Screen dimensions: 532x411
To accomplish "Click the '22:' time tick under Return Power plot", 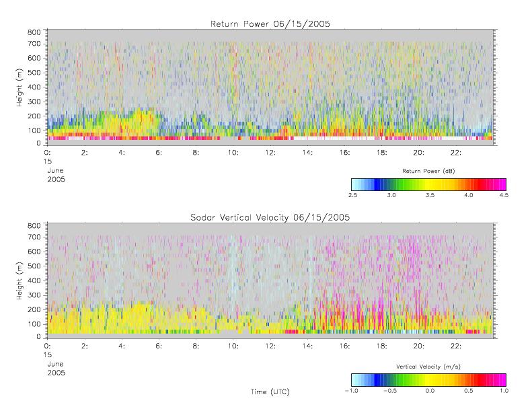I will point(455,153).
